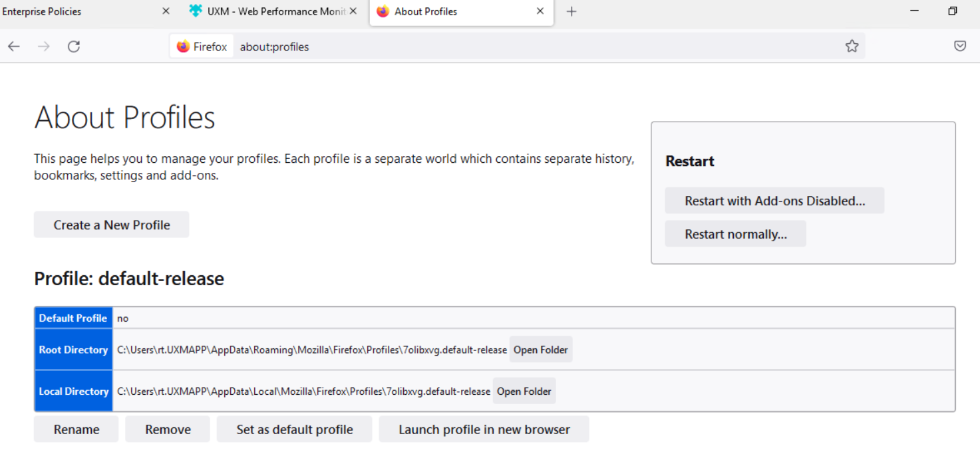Rename the default-release profile
Screen dimensions: 980x452
(77, 429)
